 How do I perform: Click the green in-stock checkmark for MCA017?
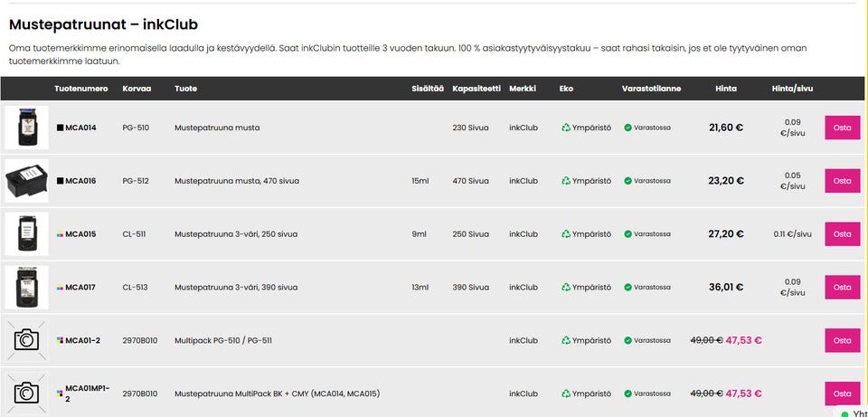(x=627, y=287)
